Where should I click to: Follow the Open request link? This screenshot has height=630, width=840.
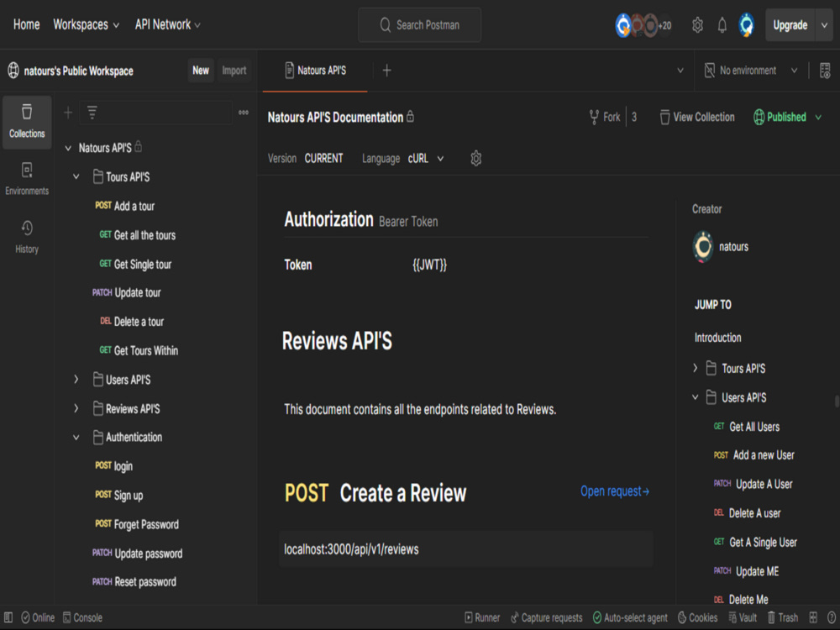tap(615, 491)
